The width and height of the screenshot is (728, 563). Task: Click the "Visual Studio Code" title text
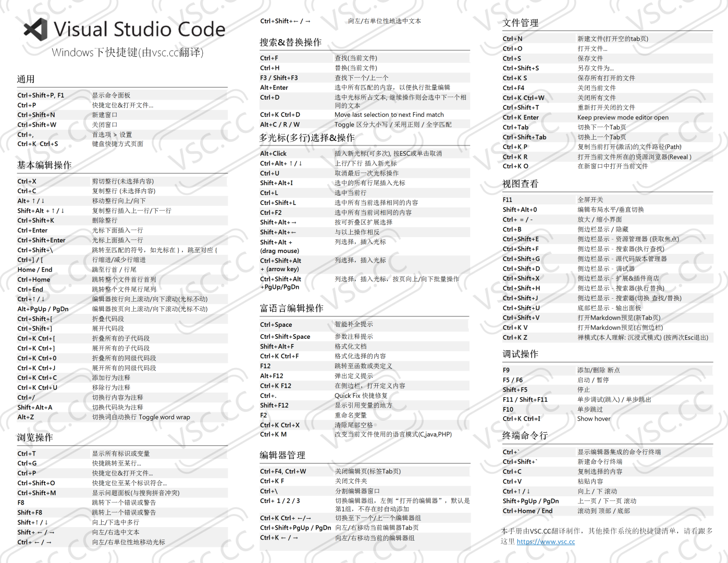pyautogui.click(x=140, y=29)
